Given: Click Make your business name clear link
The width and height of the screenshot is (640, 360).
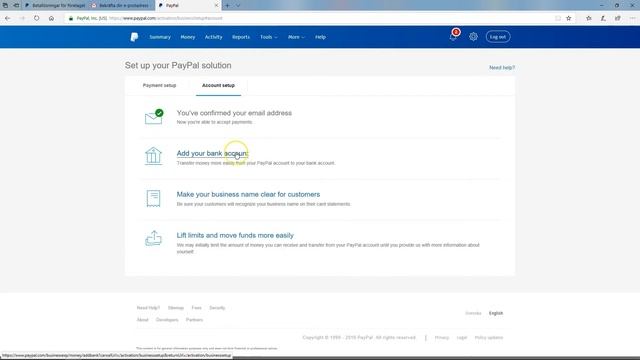Looking at the screenshot, I should [x=248, y=194].
